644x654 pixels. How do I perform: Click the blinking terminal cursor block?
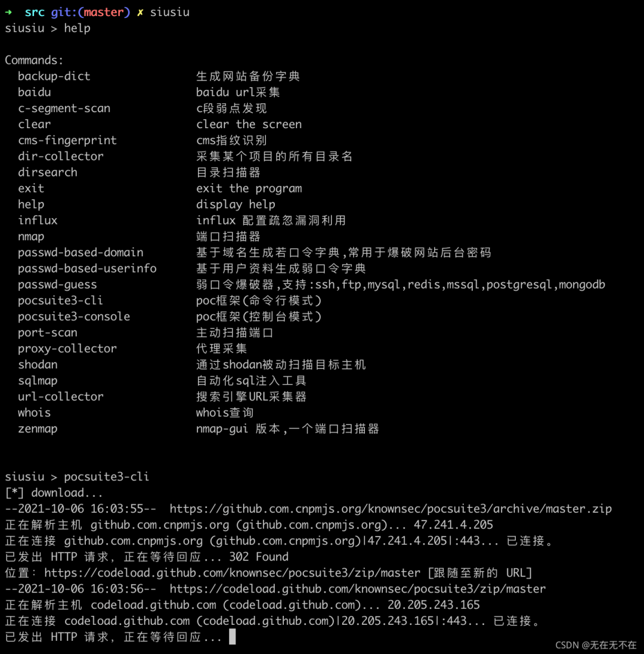click(233, 637)
